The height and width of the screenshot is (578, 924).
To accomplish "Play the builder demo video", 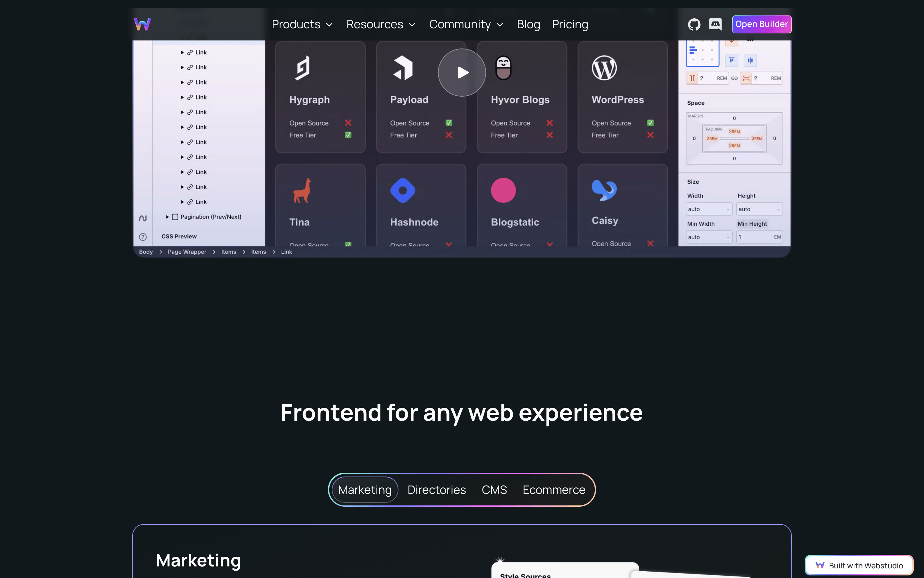I will pyautogui.click(x=462, y=72).
